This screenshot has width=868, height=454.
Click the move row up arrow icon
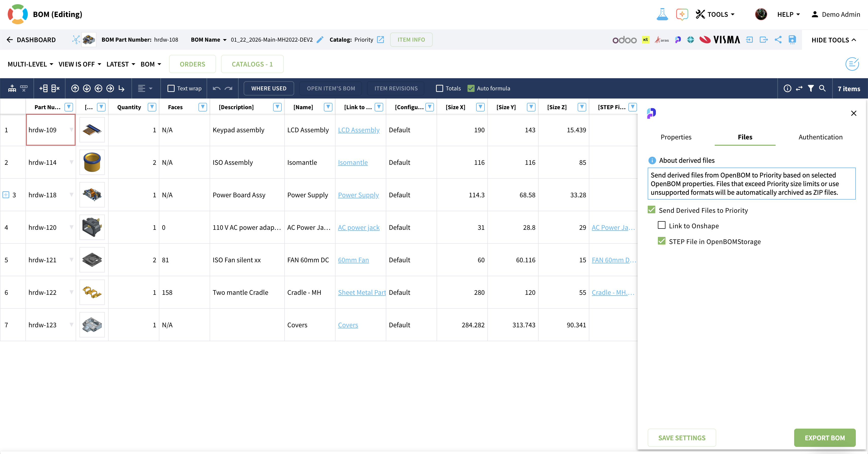pos(75,88)
